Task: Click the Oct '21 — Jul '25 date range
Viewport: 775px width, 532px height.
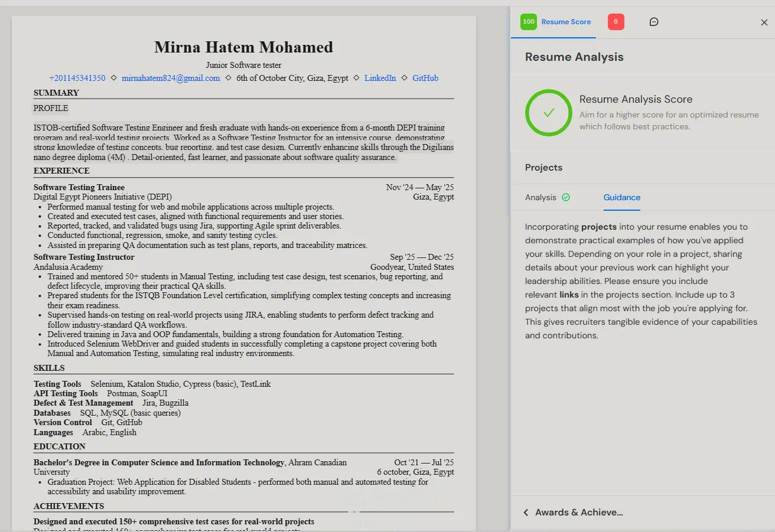Action: 424,462
